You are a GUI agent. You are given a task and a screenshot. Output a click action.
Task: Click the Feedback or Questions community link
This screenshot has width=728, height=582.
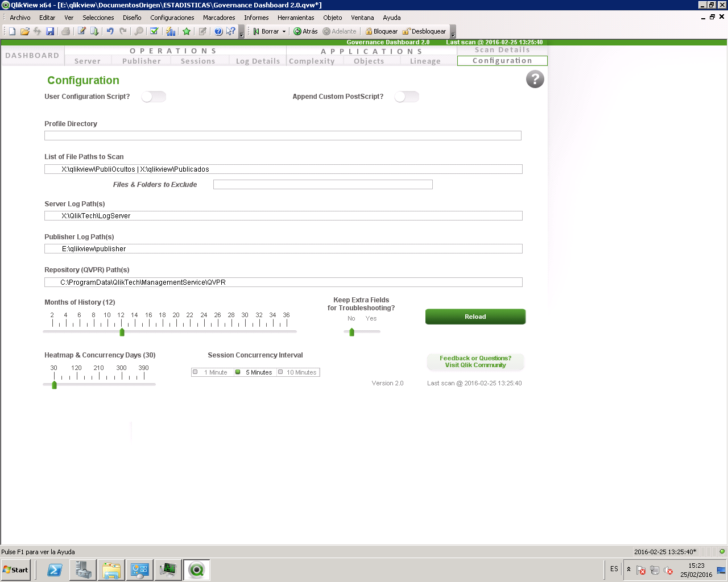pos(475,361)
